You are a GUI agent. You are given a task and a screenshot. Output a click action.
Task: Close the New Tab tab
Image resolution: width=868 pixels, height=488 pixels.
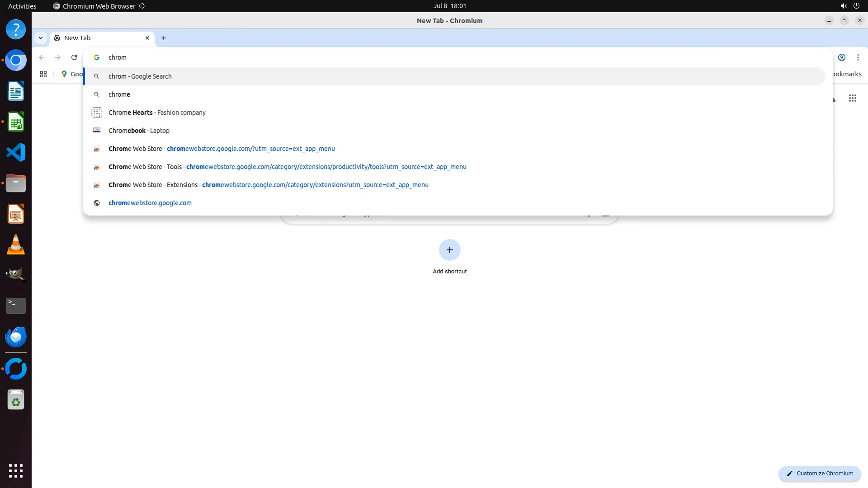click(147, 38)
